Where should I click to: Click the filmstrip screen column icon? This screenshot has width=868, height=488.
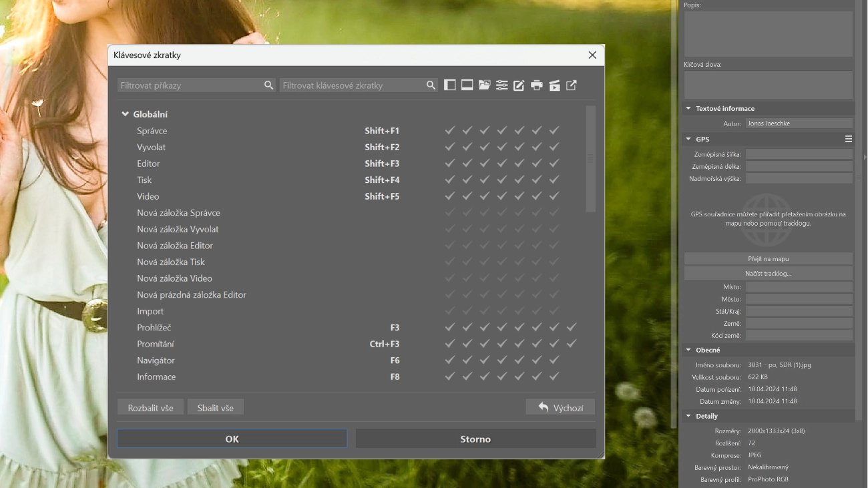[467, 85]
